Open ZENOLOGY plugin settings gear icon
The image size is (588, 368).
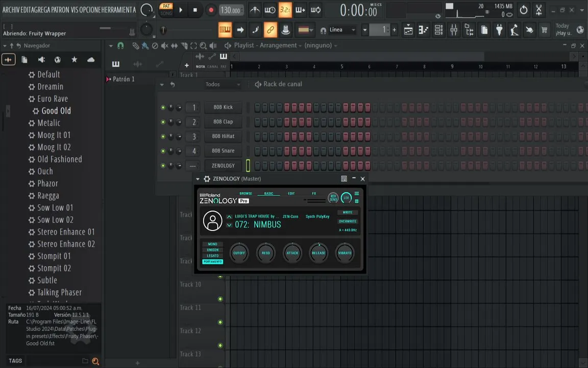207,179
